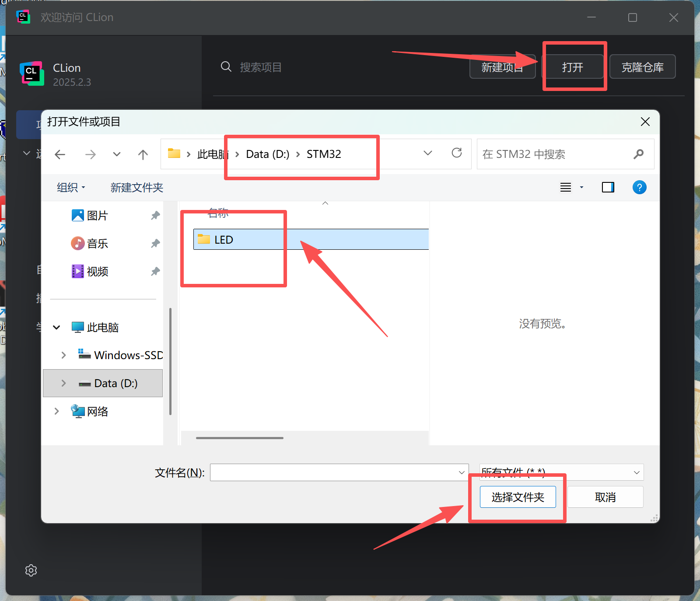The image size is (700, 601).
Task: Create a new folder (新建文件夹)
Action: click(x=137, y=188)
